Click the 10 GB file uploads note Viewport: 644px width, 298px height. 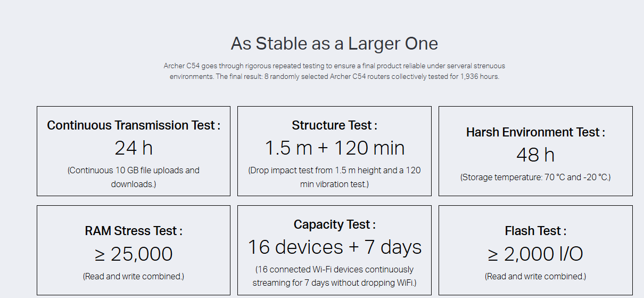pyautogui.click(x=134, y=177)
